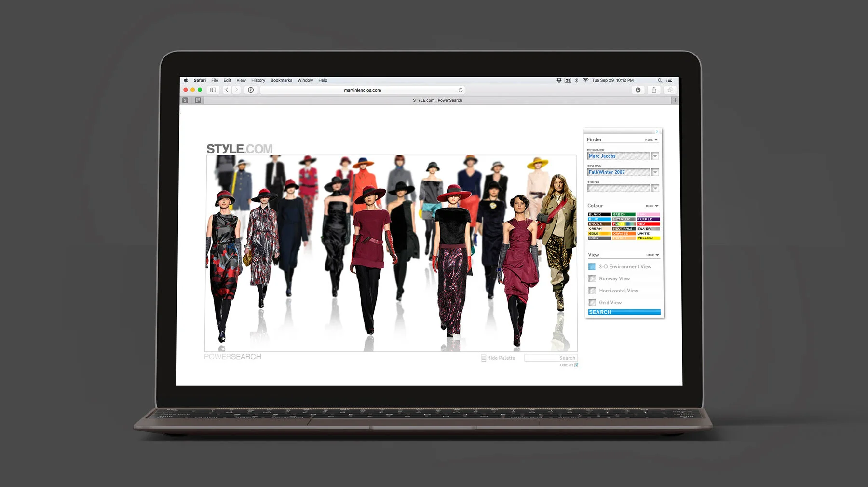Click the Marc Jacobs designer field

(618, 156)
